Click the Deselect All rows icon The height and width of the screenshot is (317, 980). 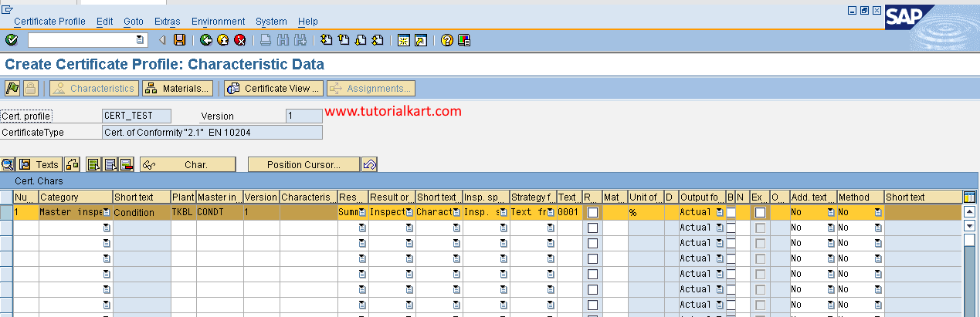tap(110, 164)
